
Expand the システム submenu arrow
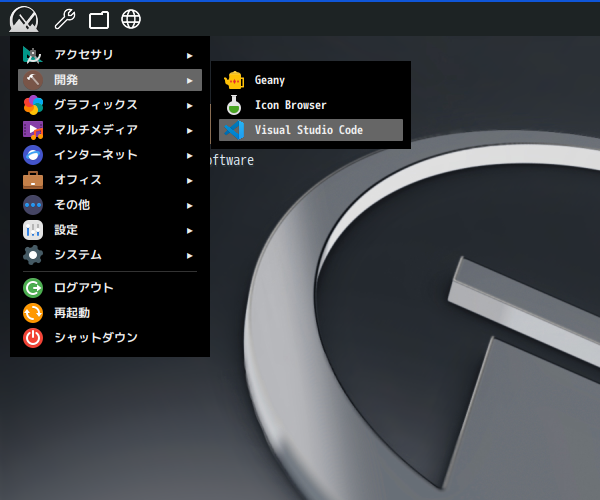pyautogui.click(x=189, y=255)
